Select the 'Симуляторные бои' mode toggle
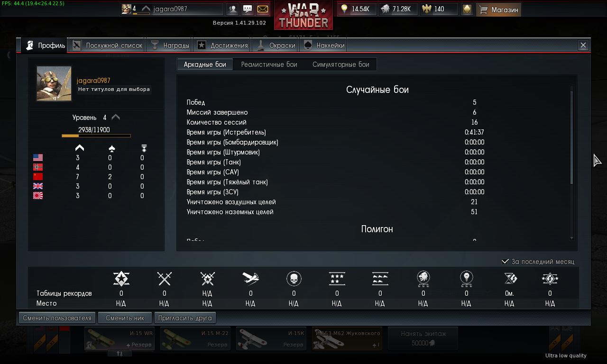The width and height of the screenshot is (607, 364). coord(340,64)
